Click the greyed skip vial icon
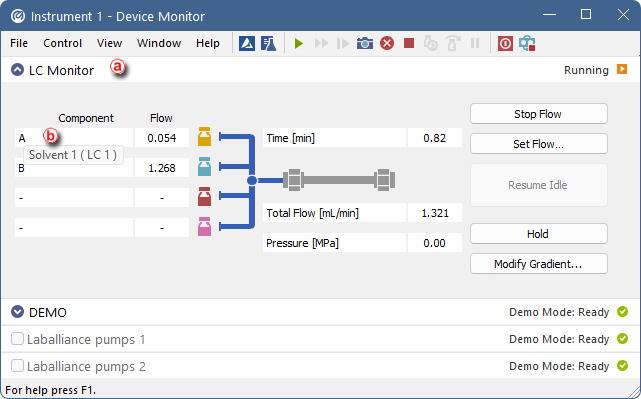Image resolution: width=641 pixels, height=399 pixels. (x=453, y=43)
